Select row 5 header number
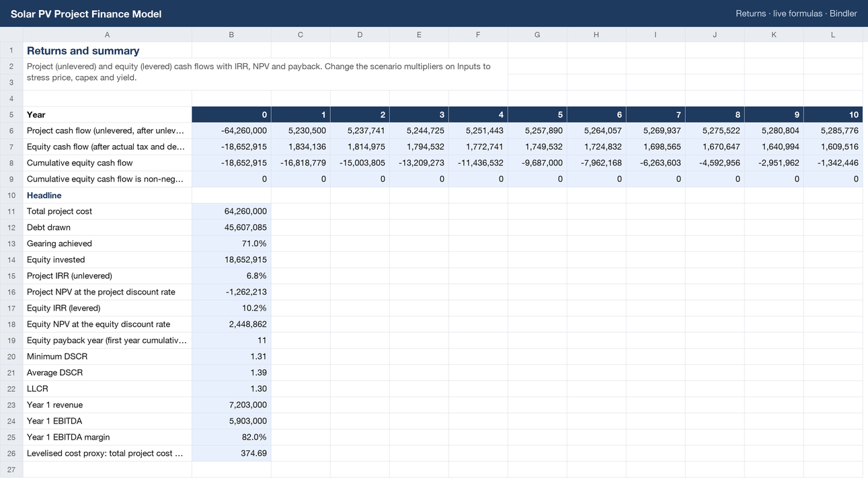 (x=11, y=114)
